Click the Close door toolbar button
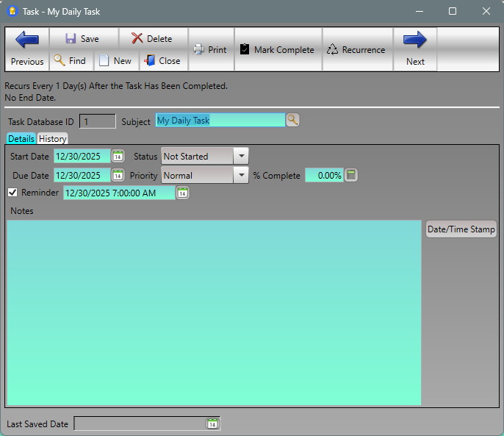Viewport: 504px width, 436px height. [162, 61]
